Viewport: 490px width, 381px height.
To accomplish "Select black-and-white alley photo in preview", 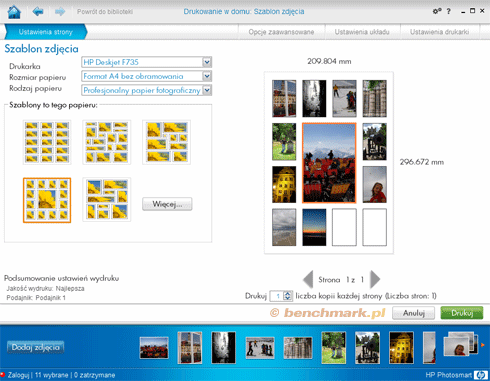I will [x=314, y=98].
